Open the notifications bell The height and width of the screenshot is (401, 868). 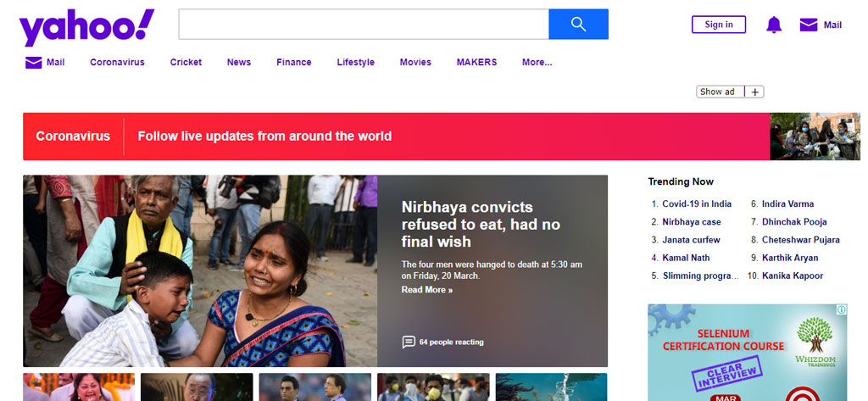773,25
